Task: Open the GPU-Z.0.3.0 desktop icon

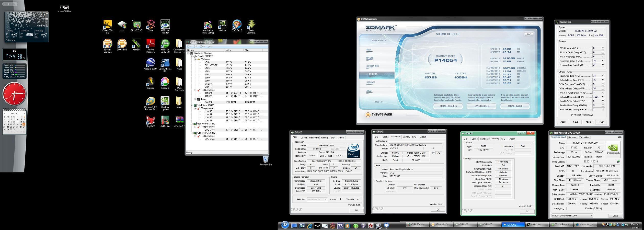Action: (136, 26)
